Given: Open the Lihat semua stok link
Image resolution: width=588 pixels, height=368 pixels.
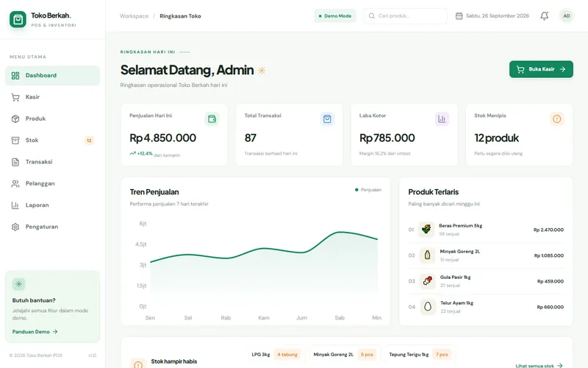Looking at the screenshot, I should click(539, 365).
